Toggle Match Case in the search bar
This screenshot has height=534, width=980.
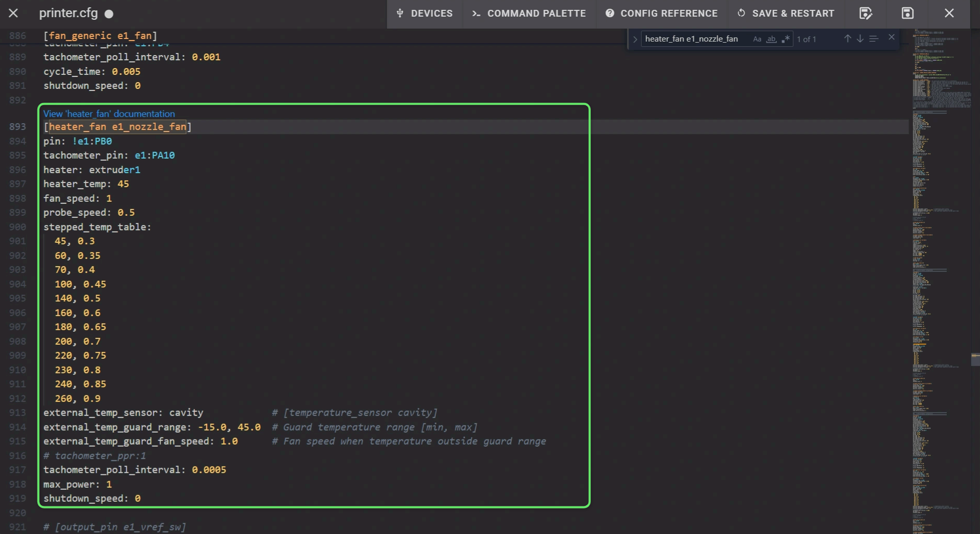[x=757, y=39]
